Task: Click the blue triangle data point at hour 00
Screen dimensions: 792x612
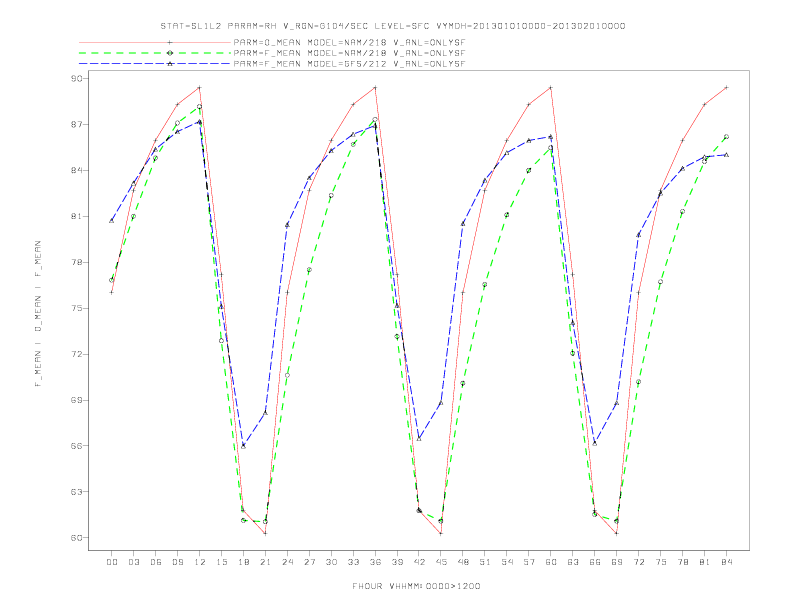Action: (x=112, y=221)
